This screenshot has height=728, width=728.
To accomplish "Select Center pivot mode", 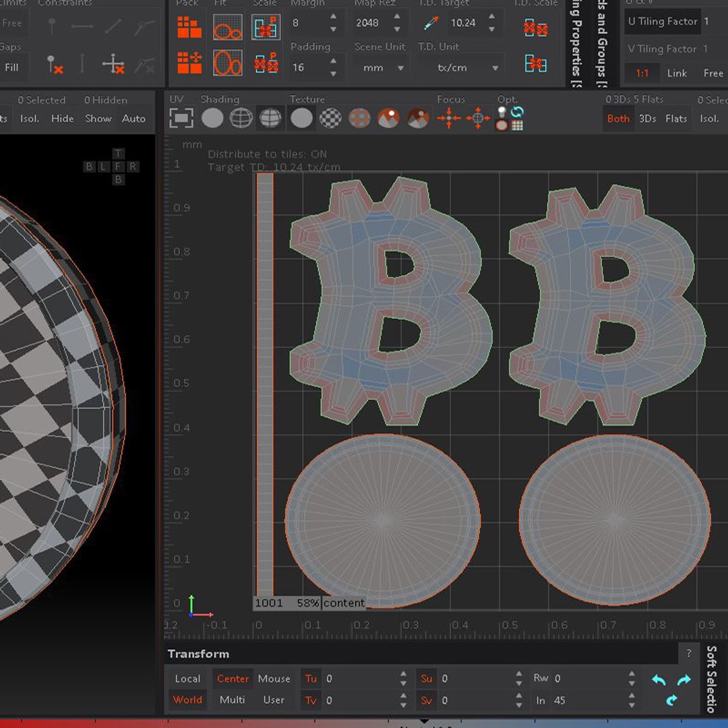I will [x=233, y=679].
